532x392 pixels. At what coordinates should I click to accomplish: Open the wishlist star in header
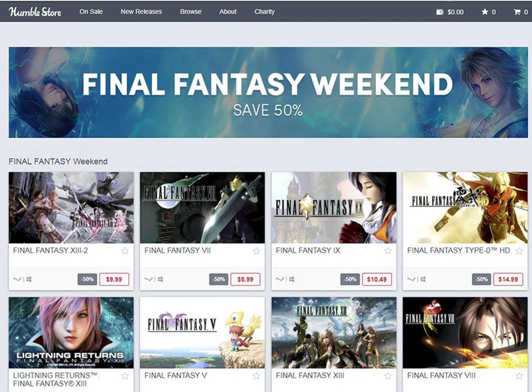[x=485, y=12]
